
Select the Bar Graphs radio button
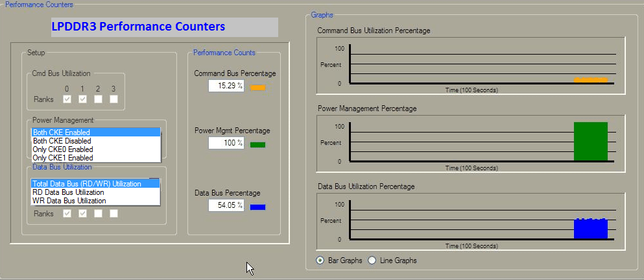[320, 261]
